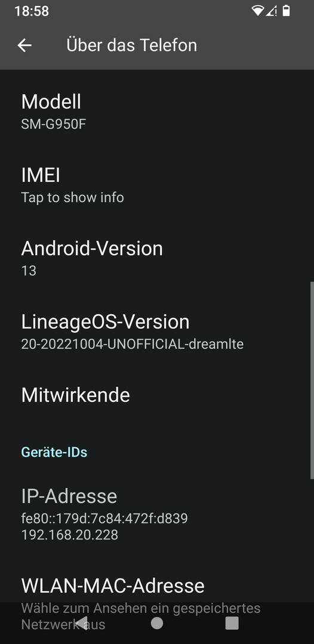Tap the LineageOS-Version entry
Screen dimensions: 314x644
click(157, 332)
